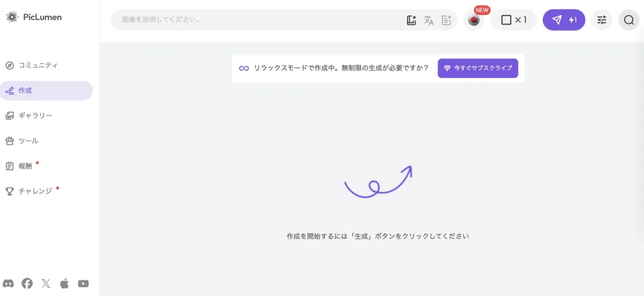Viewport: 644px width, 296px height.
Task: Open the Apple app link icon
Action: tap(65, 283)
